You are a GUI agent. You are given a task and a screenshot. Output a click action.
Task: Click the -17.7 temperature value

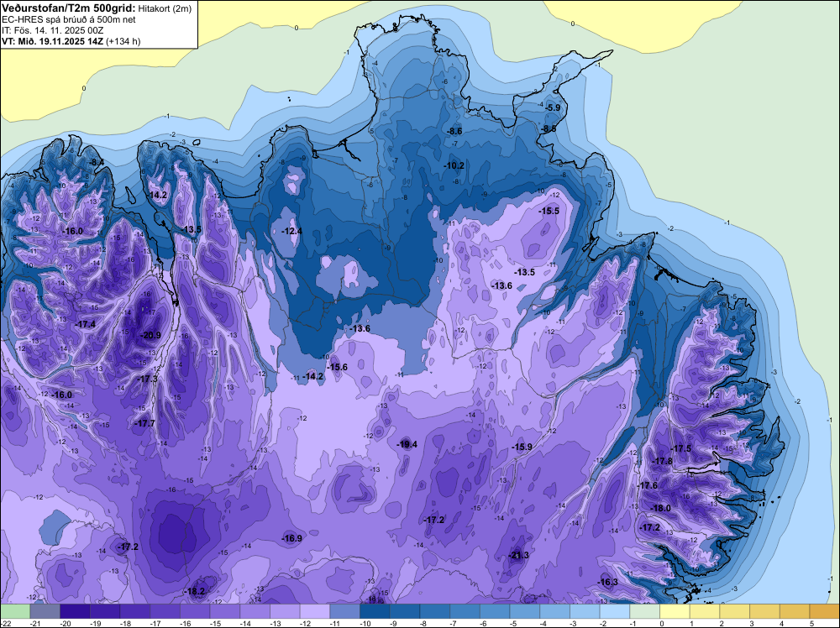[144, 423]
